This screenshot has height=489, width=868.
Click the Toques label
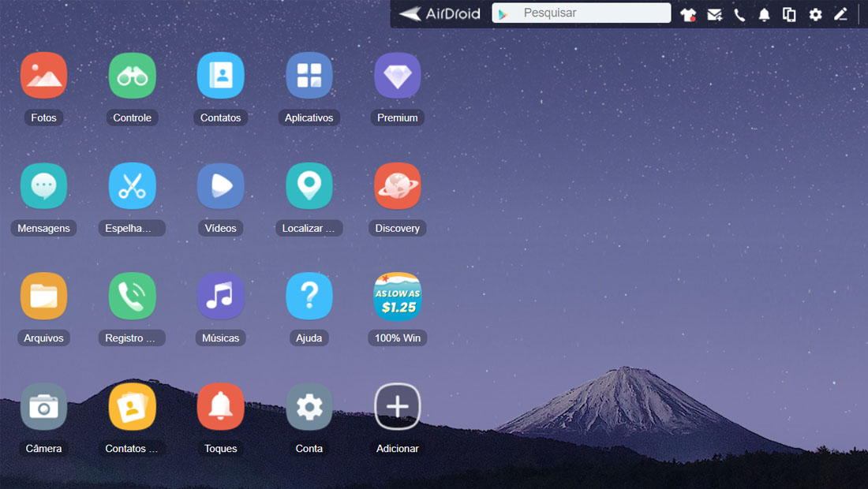(x=220, y=449)
